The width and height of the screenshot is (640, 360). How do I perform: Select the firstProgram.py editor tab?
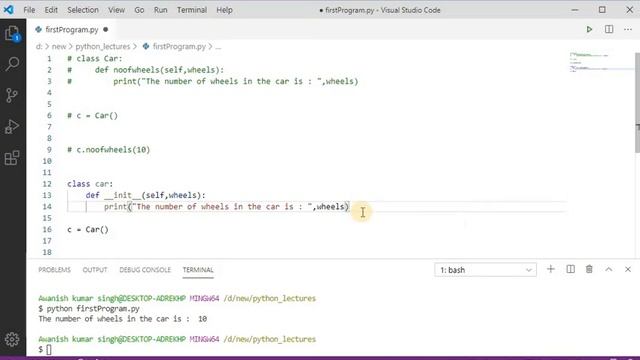(x=72, y=29)
